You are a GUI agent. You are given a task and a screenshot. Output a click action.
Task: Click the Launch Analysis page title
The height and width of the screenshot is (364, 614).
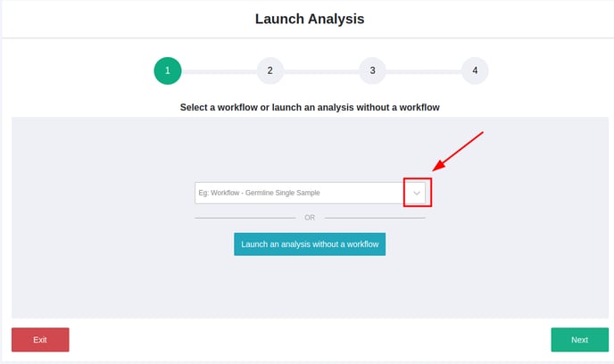pos(310,19)
